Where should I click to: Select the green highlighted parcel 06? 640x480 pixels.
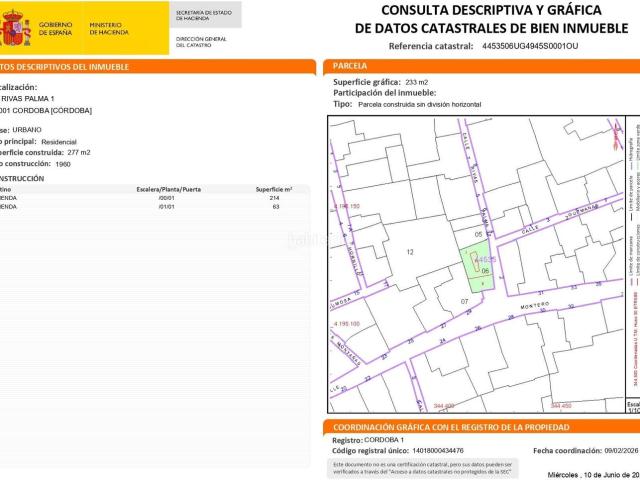click(x=478, y=266)
